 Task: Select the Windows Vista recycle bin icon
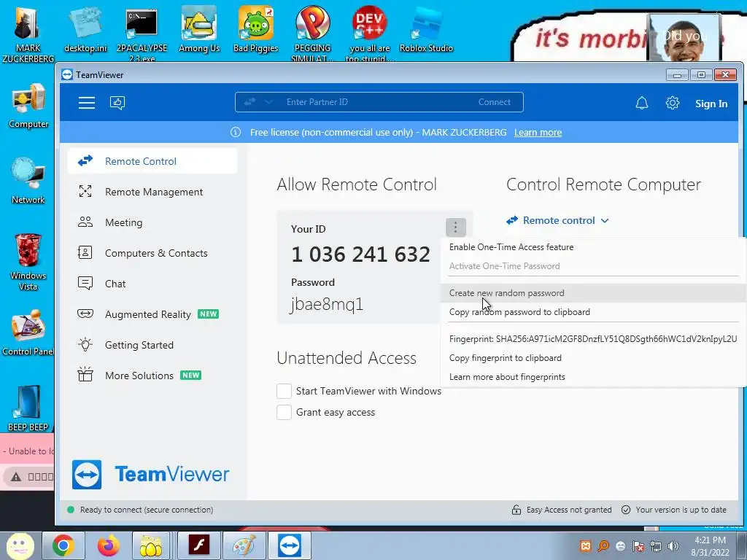[x=28, y=262]
